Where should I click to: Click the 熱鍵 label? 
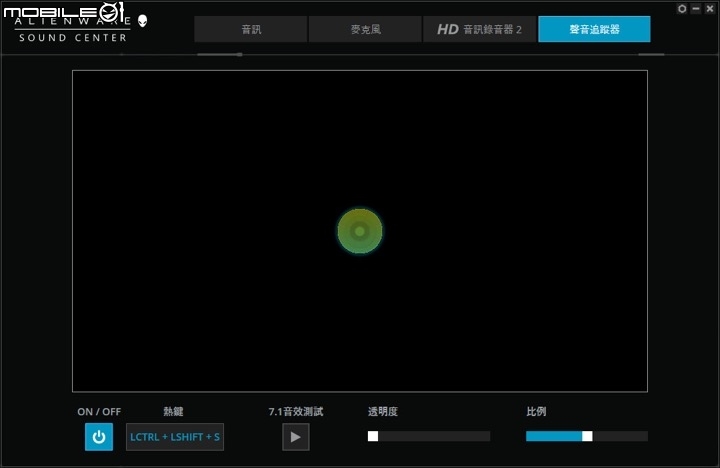point(173,412)
